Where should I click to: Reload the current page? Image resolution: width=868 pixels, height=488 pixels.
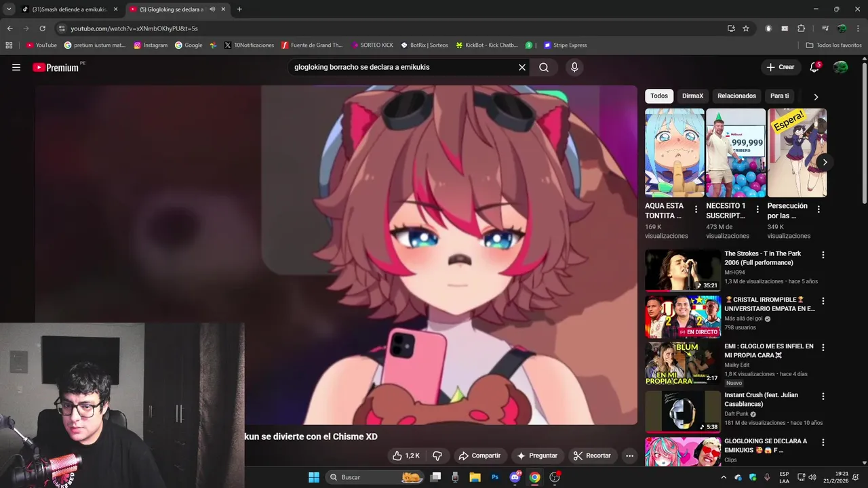click(42, 28)
